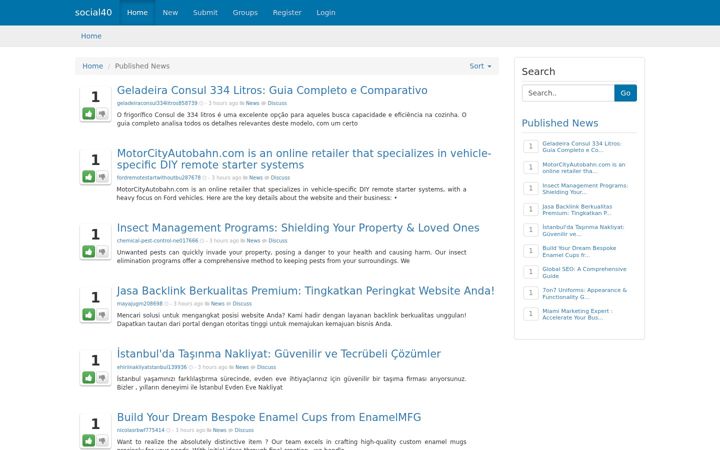Click Discuss under MotorCityAutobahn post
Screen dimensions: 720x450
click(280, 178)
